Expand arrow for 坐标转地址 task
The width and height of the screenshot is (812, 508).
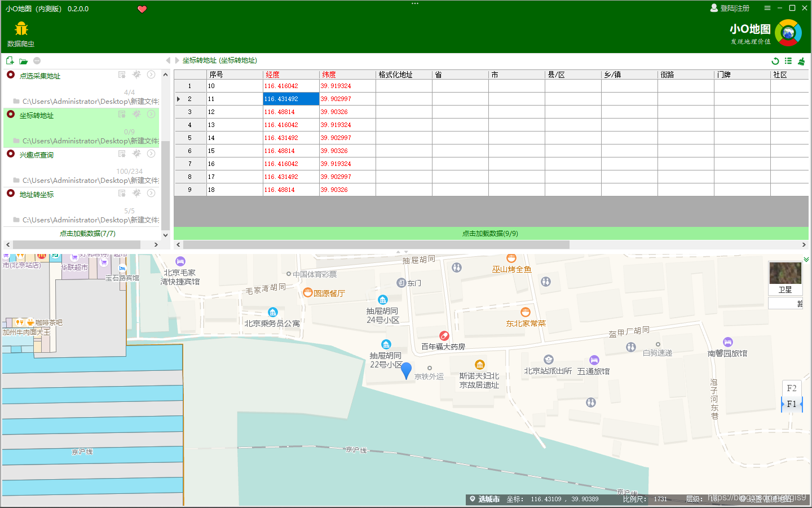tap(151, 114)
